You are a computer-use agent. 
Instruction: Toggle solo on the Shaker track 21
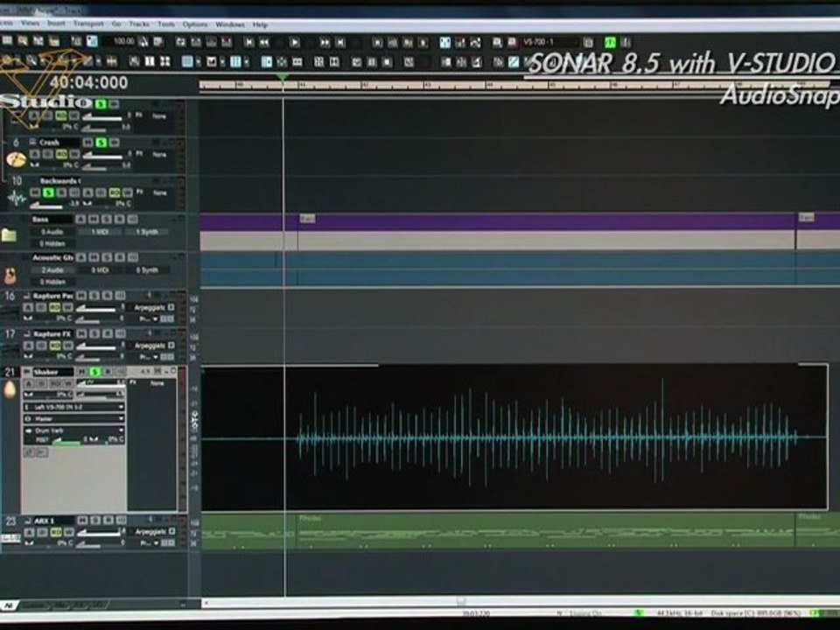[x=94, y=372]
